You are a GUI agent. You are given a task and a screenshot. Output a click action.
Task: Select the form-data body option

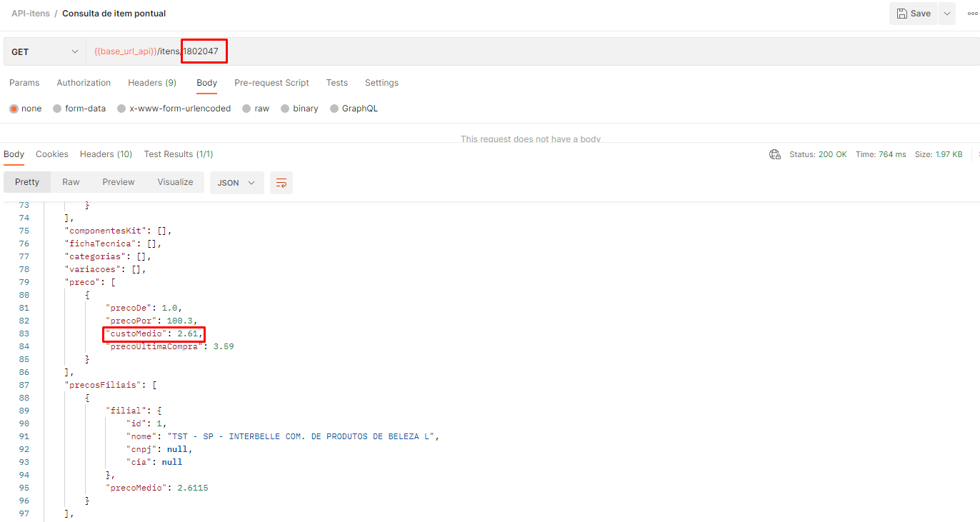(x=79, y=109)
